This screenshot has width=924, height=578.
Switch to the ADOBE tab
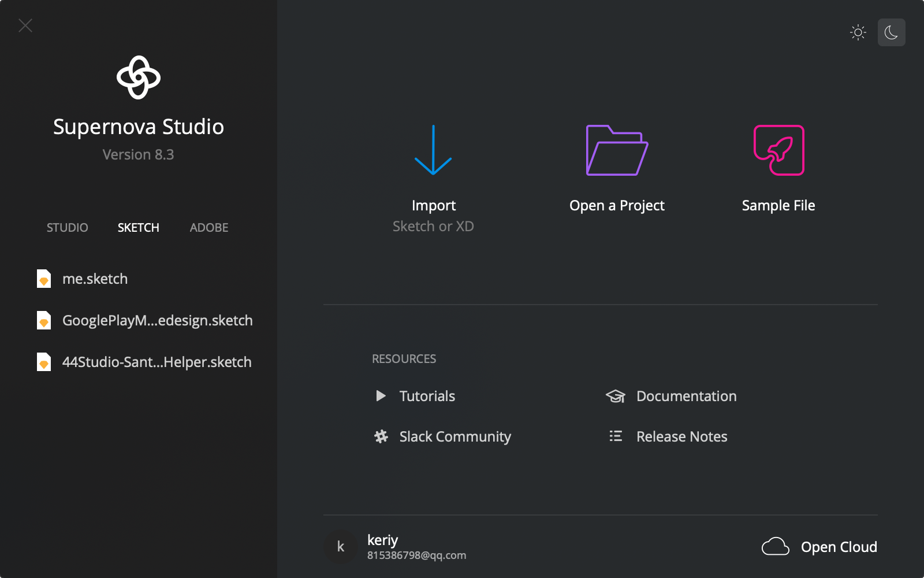[209, 228]
